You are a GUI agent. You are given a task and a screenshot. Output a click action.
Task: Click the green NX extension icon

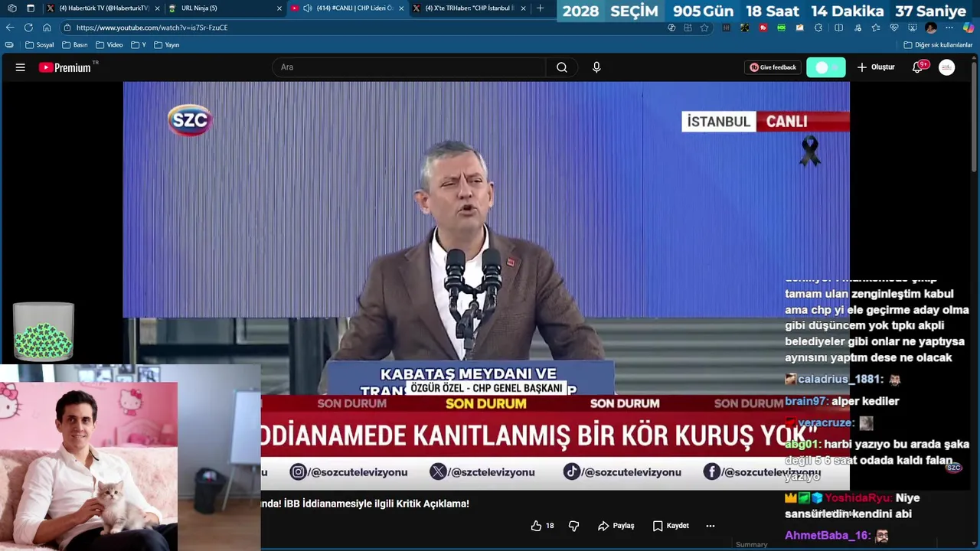coord(782,28)
